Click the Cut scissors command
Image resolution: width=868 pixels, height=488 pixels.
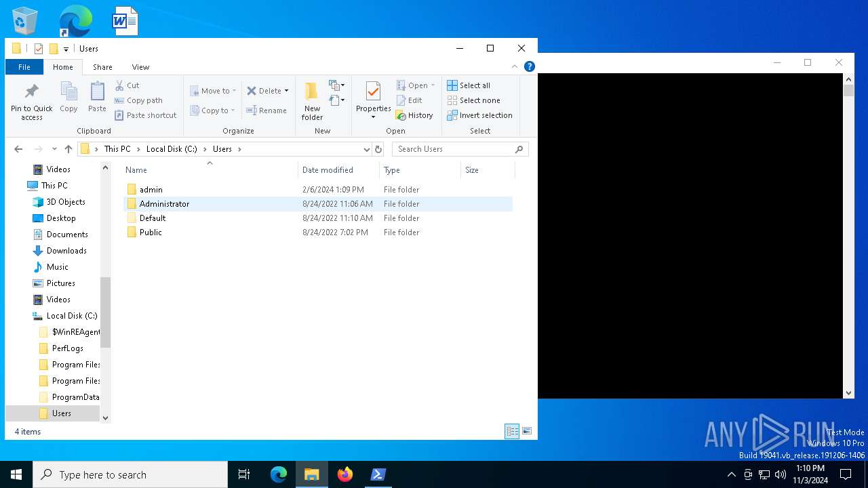pos(127,85)
